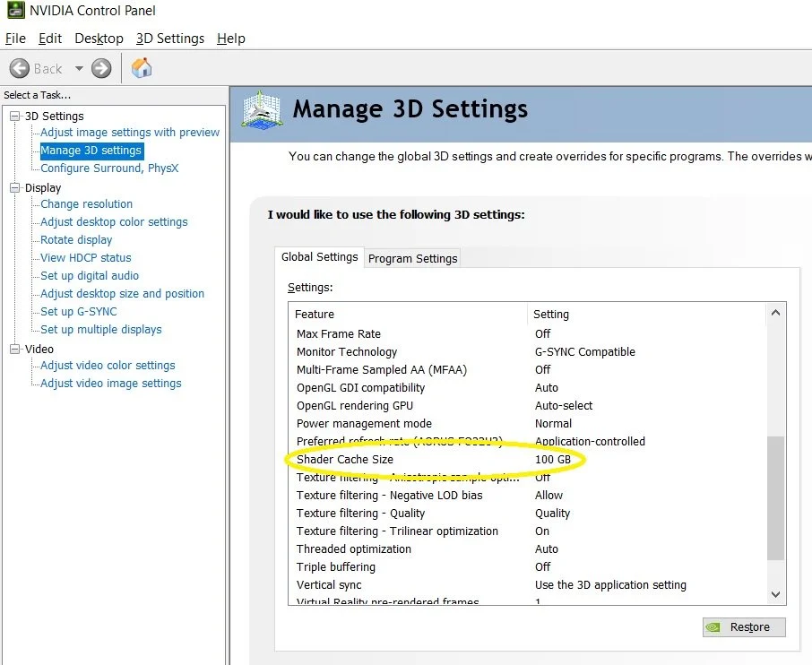812x665 pixels.
Task: Click the NVIDIA logo on Restore button
Action: coord(713,627)
